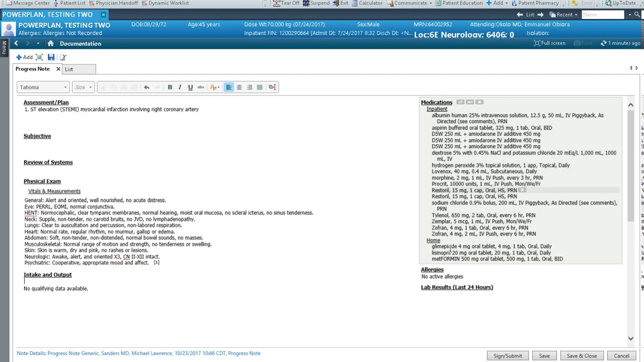
Task: Click the green-bordered preview icon next to Add
Action: coord(39,57)
